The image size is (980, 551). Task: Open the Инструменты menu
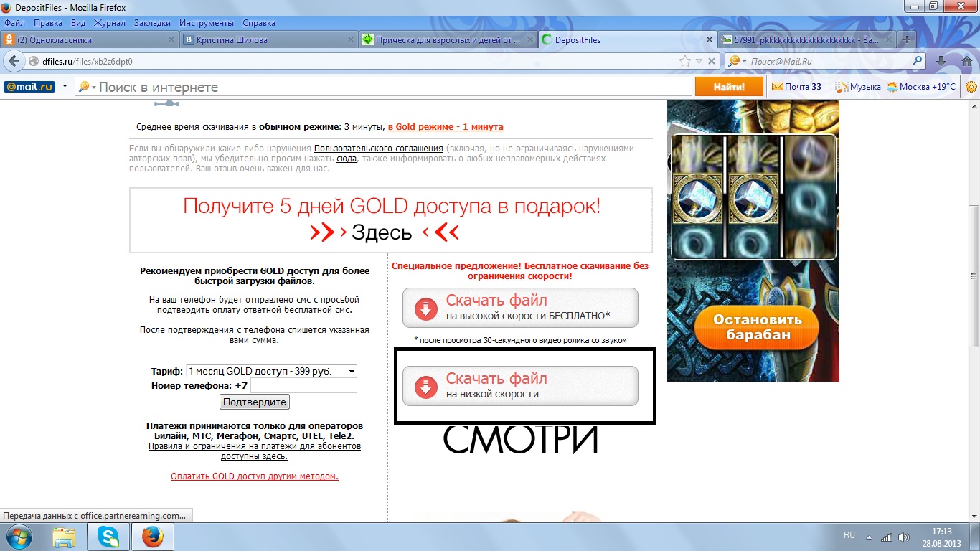click(207, 23)
